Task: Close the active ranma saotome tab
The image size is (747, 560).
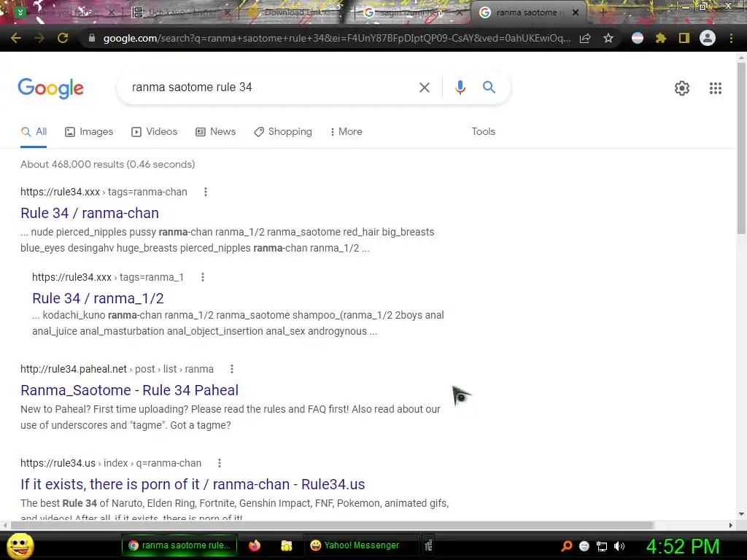Action: tap(576, 13)
